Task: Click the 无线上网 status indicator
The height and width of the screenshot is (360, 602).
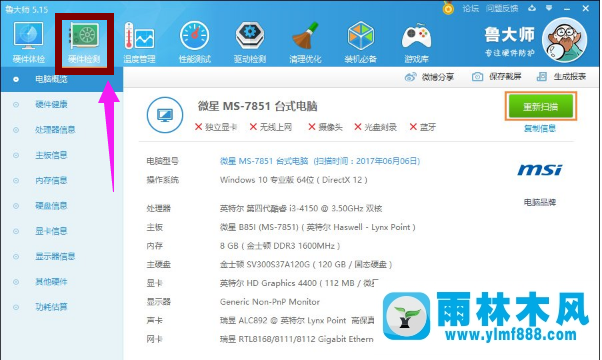Action: click(271, 127)
